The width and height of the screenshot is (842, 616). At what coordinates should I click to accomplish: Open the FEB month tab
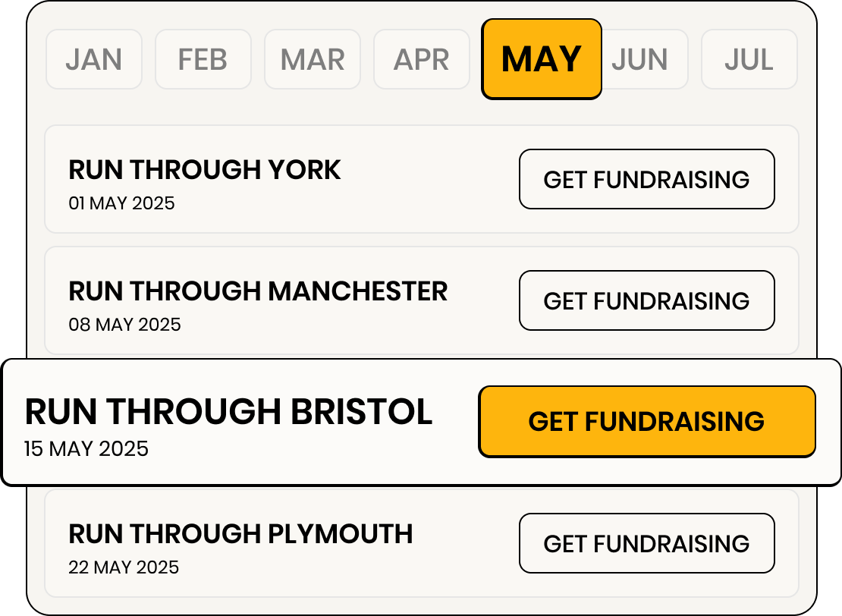click(203, 59)
